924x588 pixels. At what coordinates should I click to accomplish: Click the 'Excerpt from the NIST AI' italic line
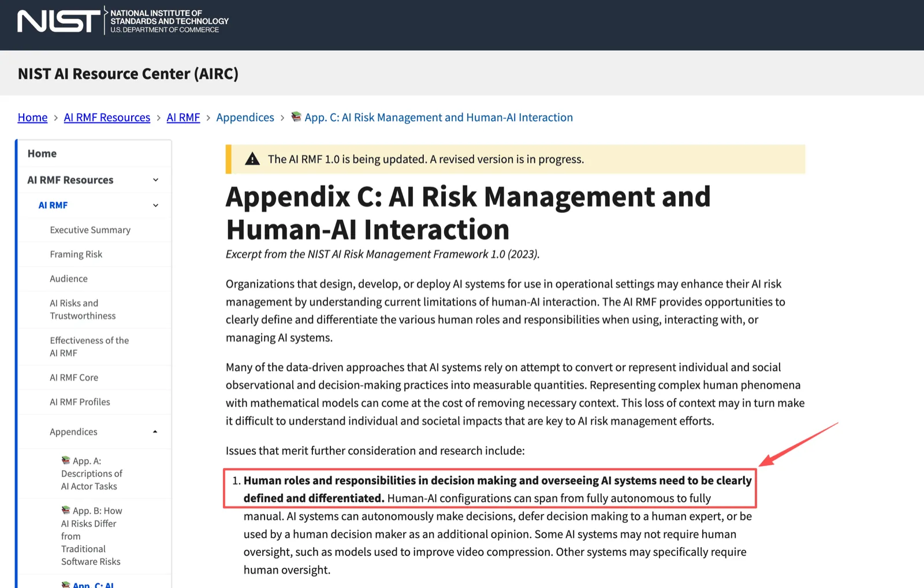pyautogui.click(x=382, y=254)
